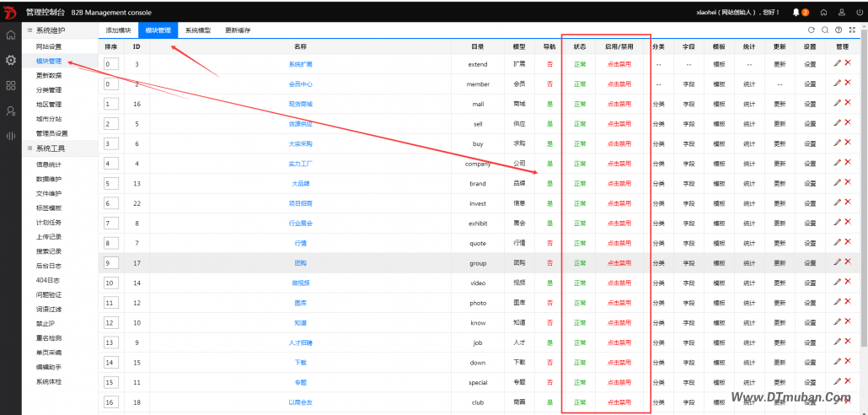The height and width of the screenshot is (415, 868).
Task: Click red X delete icon for 会员中心 row
Action: click(848, 84)
